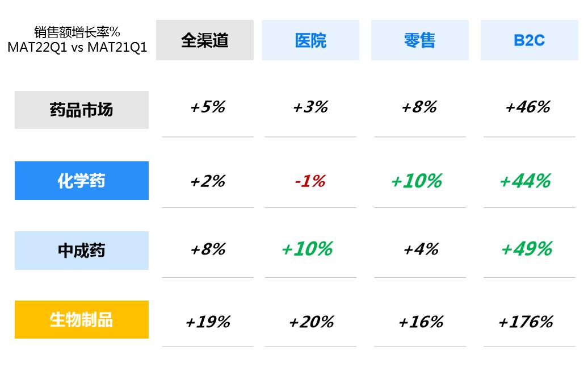Select the 全渠道 column header
This screenshot has width=588, height=371.
pyautogui.click(x=205, y=40)
